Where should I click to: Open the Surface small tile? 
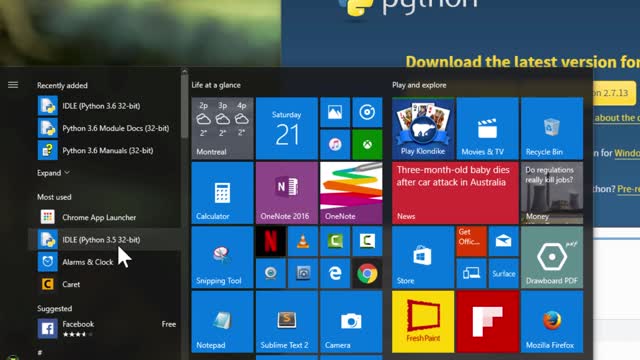click(504, 273)
